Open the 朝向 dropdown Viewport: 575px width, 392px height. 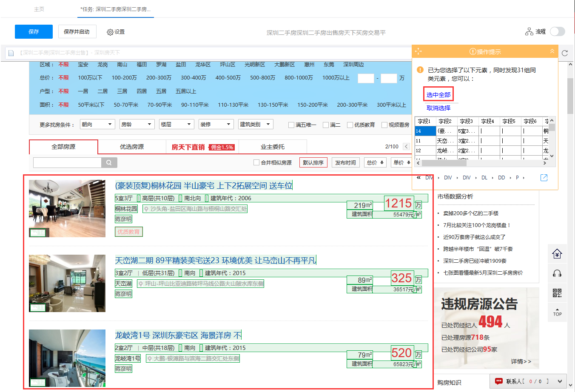pos(97,124)
